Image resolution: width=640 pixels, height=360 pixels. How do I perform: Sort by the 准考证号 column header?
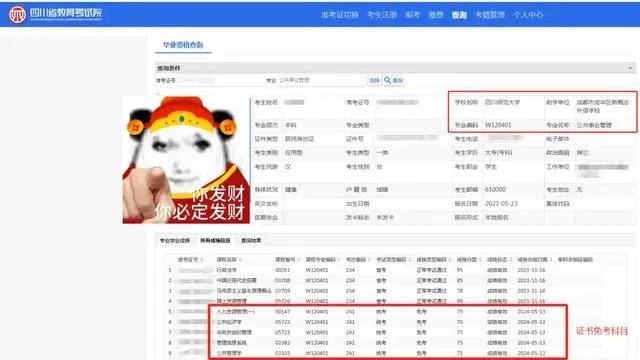(190, 260)
